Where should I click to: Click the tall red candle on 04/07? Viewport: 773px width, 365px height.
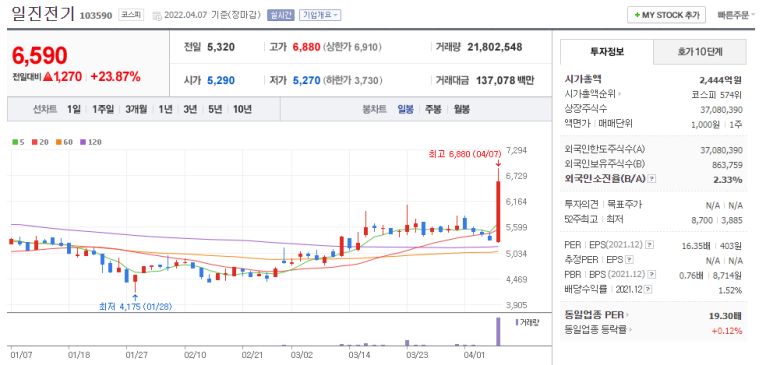(498, 212)
